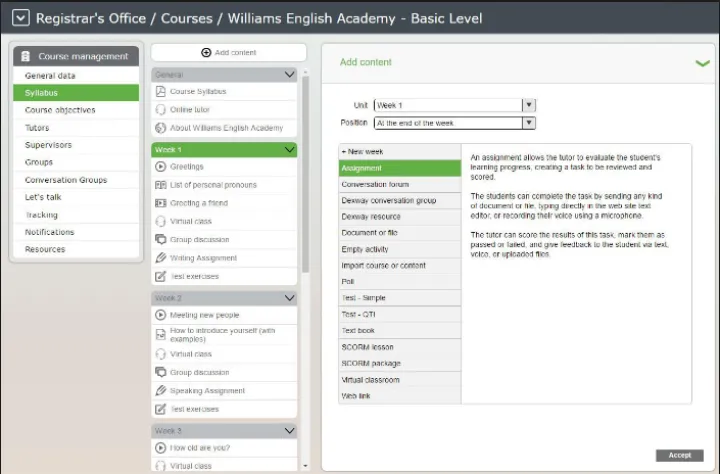Image resolution: width=720 pixels, height=474 pixels.
Task: Expand the Week 2 section header
Action: pos(290,298)
